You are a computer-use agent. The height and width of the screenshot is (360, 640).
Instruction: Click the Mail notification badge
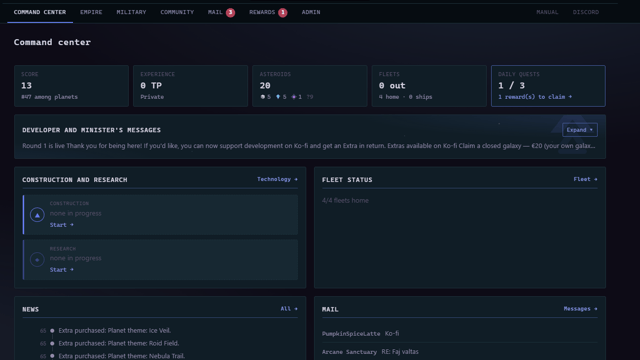[231, 13]
